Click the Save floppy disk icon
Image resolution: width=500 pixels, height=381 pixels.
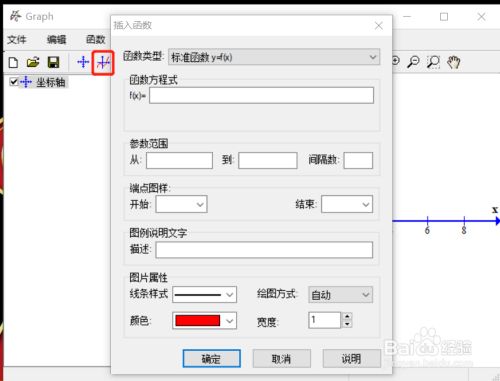pos(53,62)
